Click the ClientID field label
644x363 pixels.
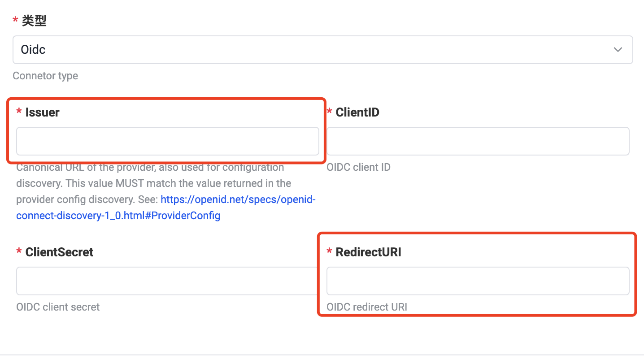coord(357,112)
